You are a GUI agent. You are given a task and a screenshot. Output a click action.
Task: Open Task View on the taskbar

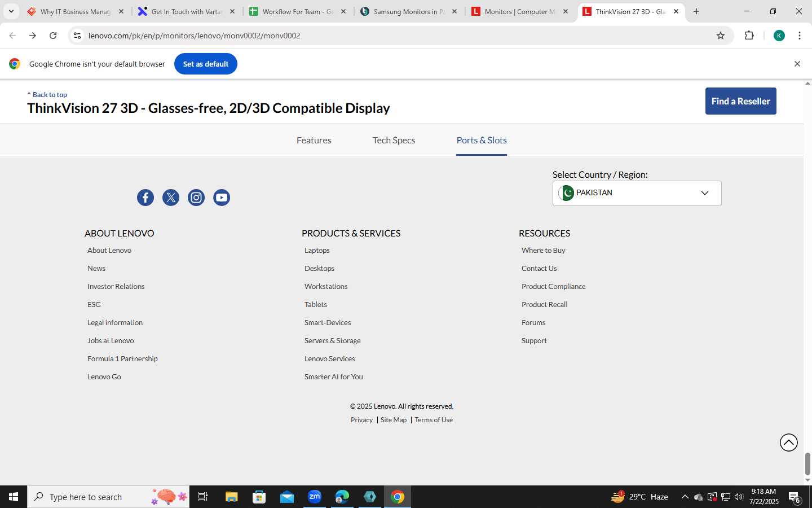[x=203, y=497]
